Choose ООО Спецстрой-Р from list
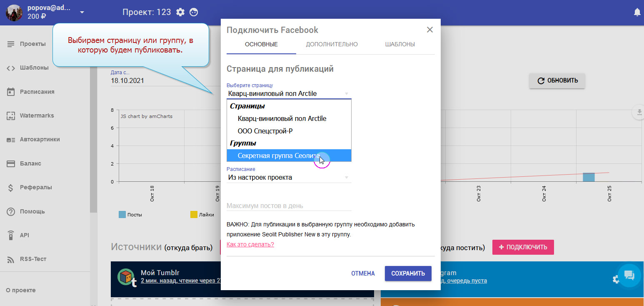 (265, 131)
